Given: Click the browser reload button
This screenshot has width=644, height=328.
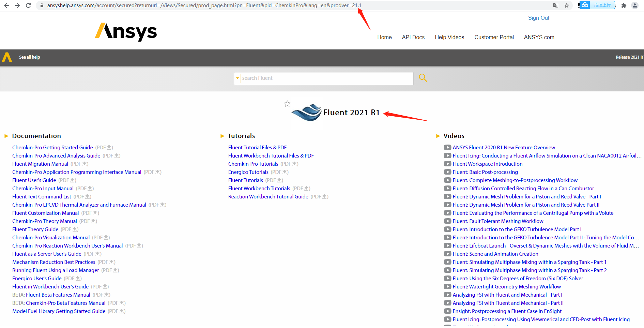Looking at the screenshot, I should (28, 5).
